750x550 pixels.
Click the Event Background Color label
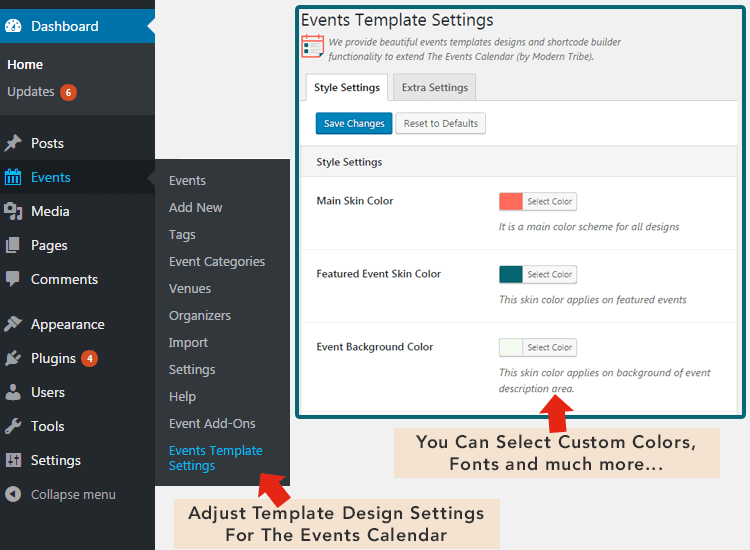click(x=375, y=347)
